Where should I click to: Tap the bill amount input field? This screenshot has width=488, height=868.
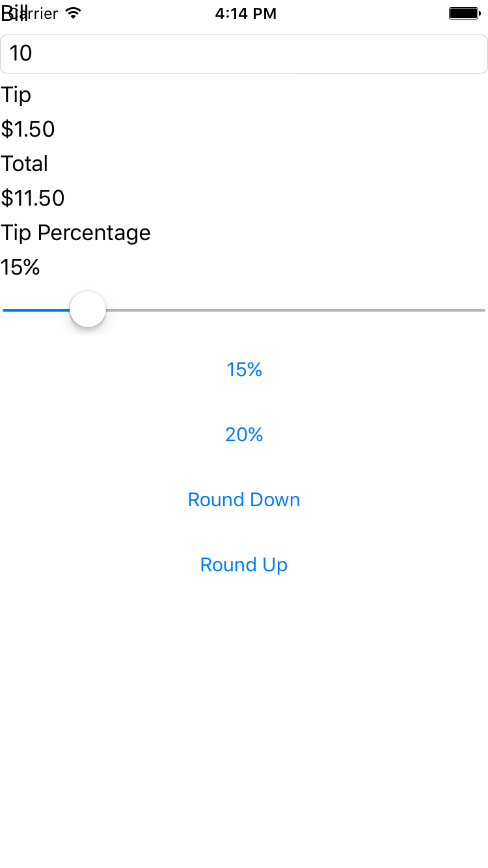(244, 53)
